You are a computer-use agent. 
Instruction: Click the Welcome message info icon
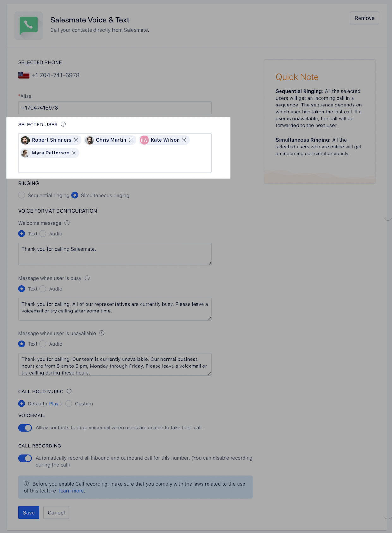[67, 223]
